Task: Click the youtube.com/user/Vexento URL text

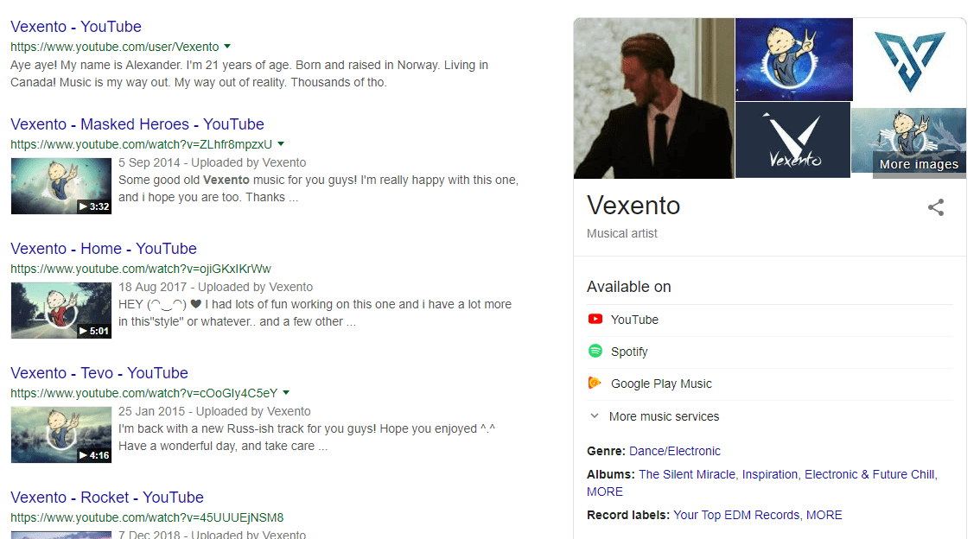Action: tap(114, 47)
